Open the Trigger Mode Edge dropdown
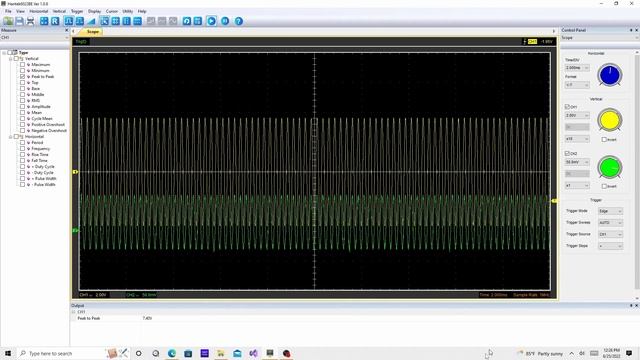 click(x=611, y=211)
